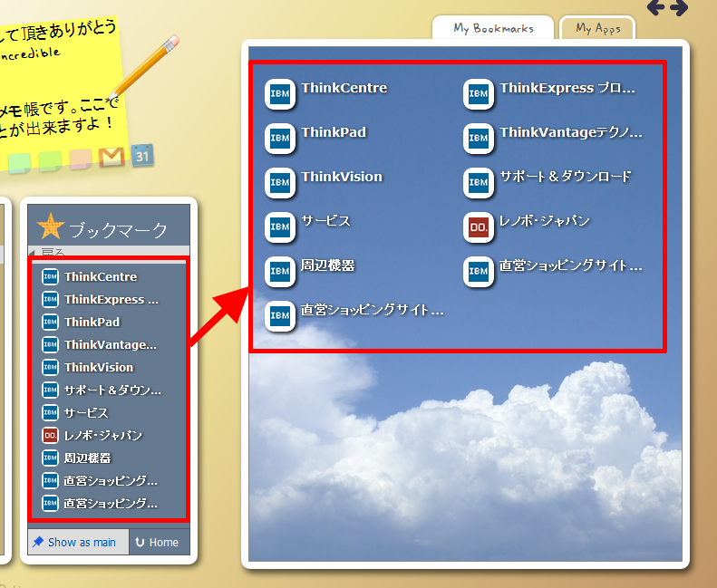Click 戻る back bar in bookmark widget
The image size is (717, 588).
(x=109, y=251)
